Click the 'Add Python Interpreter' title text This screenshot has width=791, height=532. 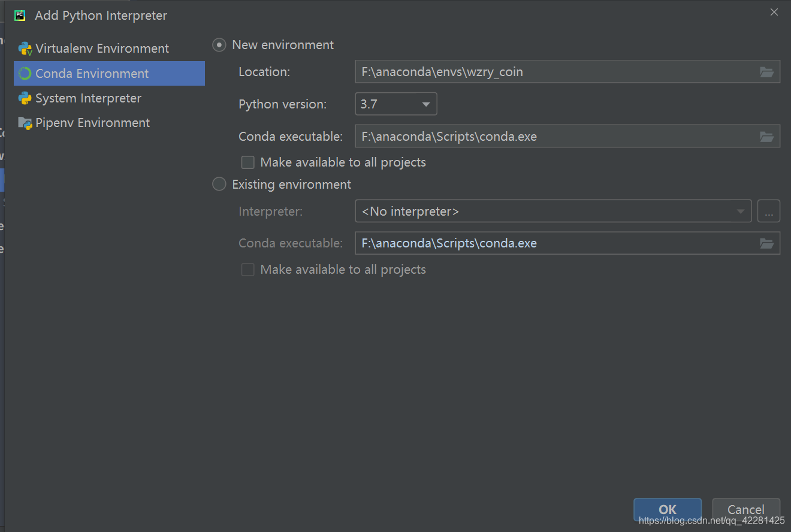(x=101, y=16)
